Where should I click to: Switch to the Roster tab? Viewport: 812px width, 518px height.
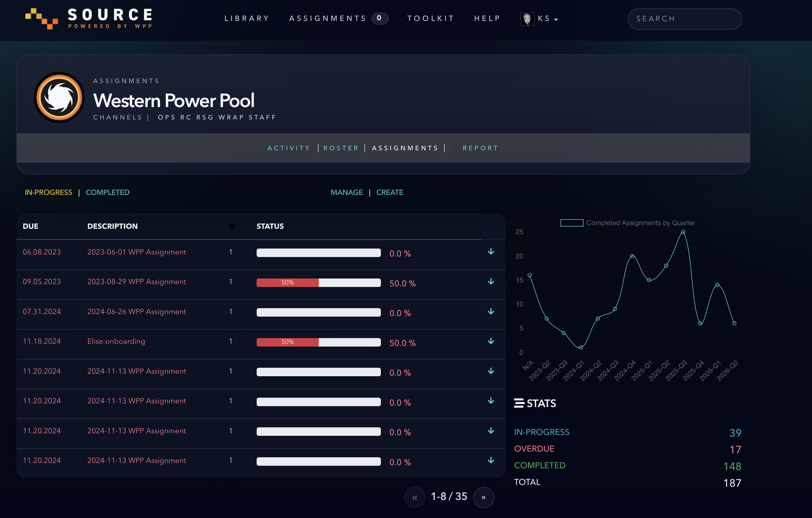click(x=341, y=148)
